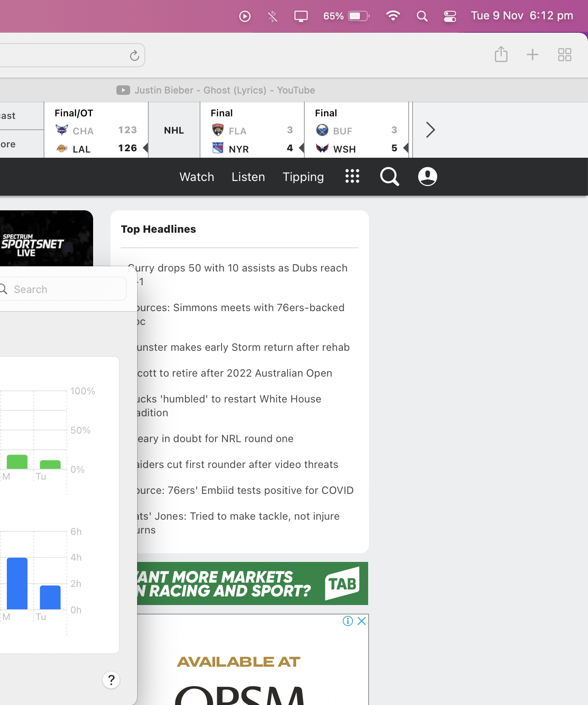Viewport: 588px width, 705px height.
Task: Open Jones tried to make tackle headline
Action: 238,523
